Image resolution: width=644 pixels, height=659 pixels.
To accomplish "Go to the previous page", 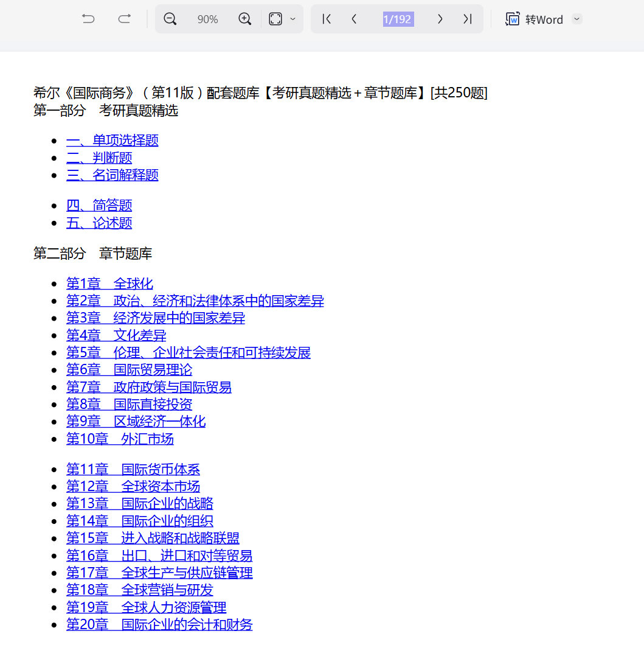I will pyautogui.click(x=354, y=19).
